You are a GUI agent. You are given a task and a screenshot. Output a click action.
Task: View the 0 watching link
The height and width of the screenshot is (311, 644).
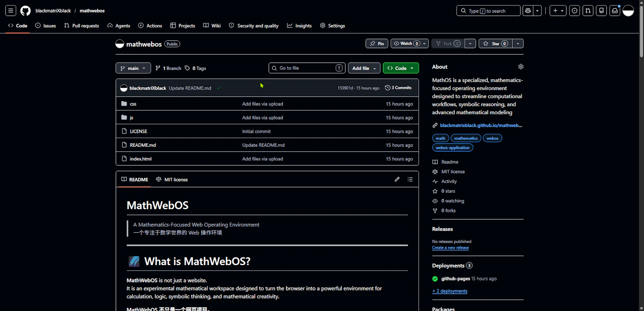point(448,201)
